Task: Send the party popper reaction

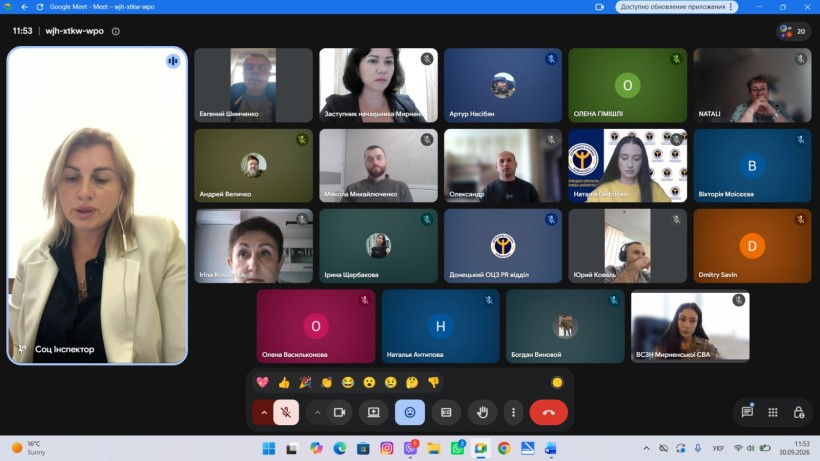Action: [305, 383]
